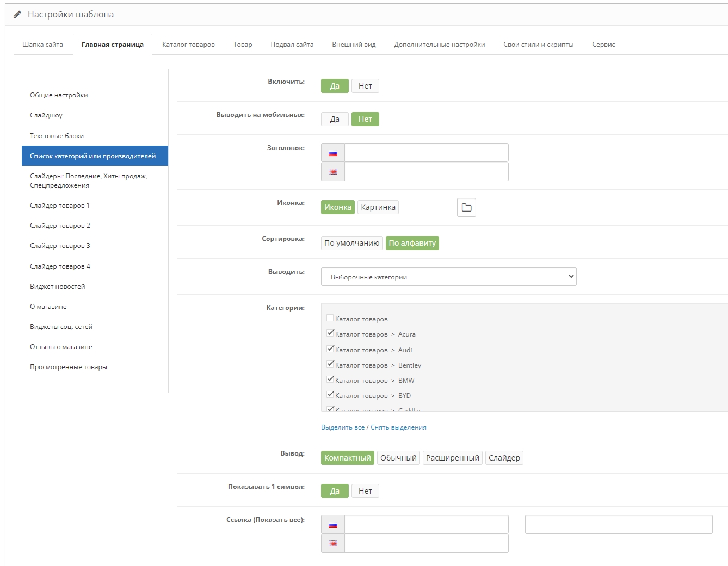
Task: Open the Внешний вид tab
Action: [x=354, y=45]
